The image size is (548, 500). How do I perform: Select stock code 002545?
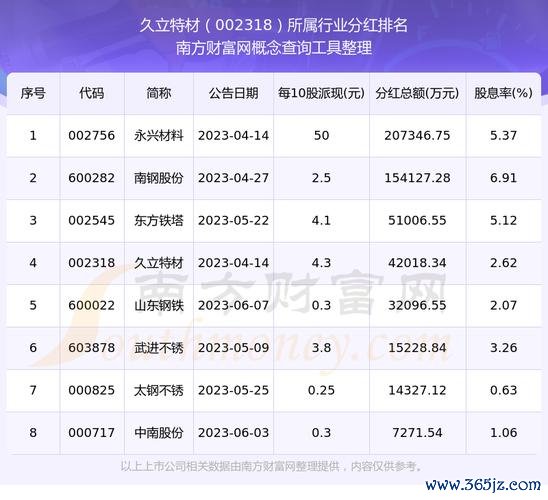92,220
